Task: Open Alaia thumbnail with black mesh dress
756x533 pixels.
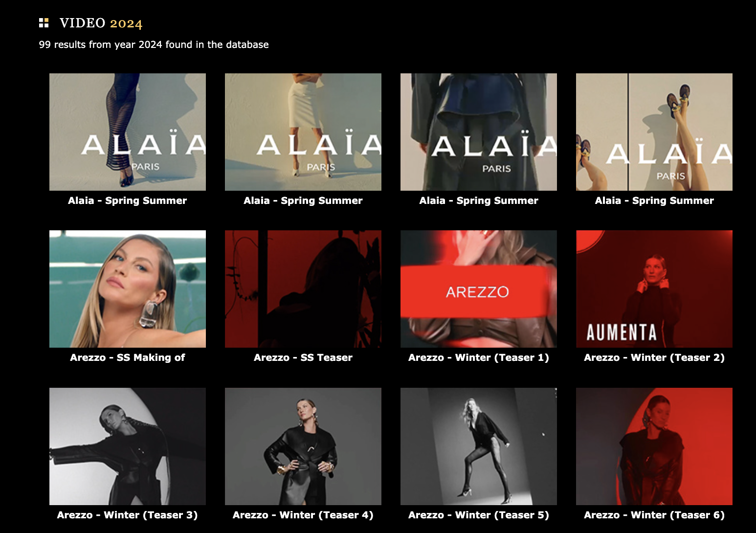Action: click(128, 132)
